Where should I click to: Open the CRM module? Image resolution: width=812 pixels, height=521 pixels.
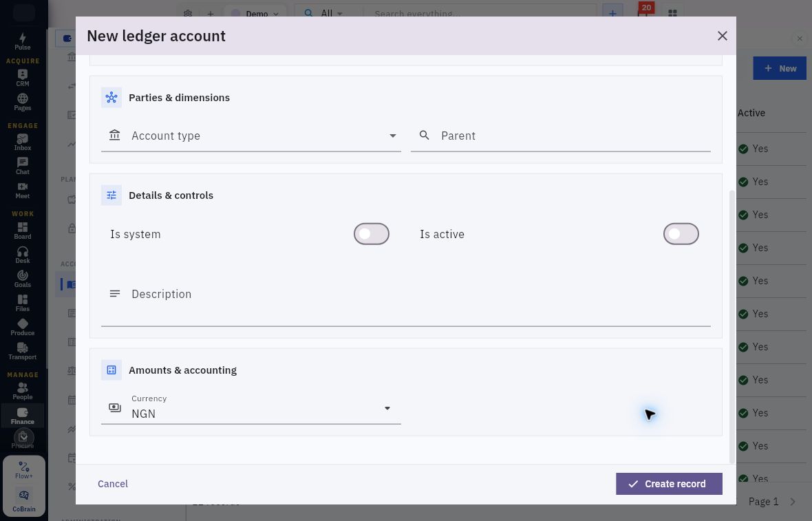tap(22, 78)
